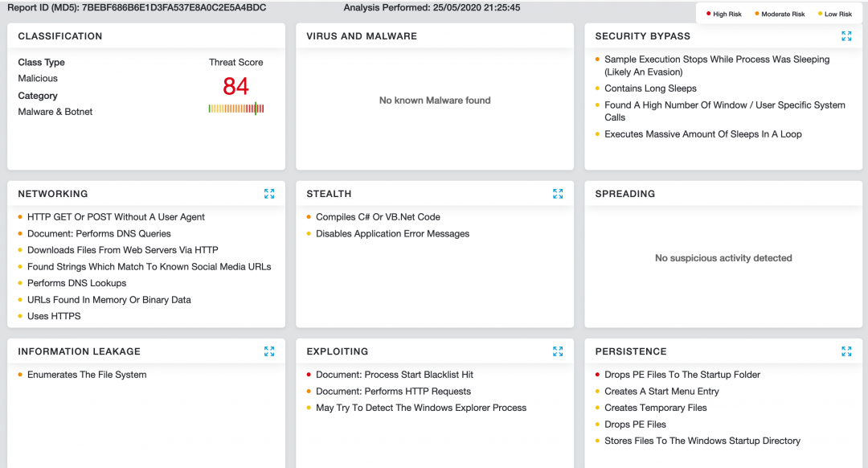This screenshot has width=868, height=468.
Task: Select 'Drops PE Files To The Startup Folder'
Action: 682,375
